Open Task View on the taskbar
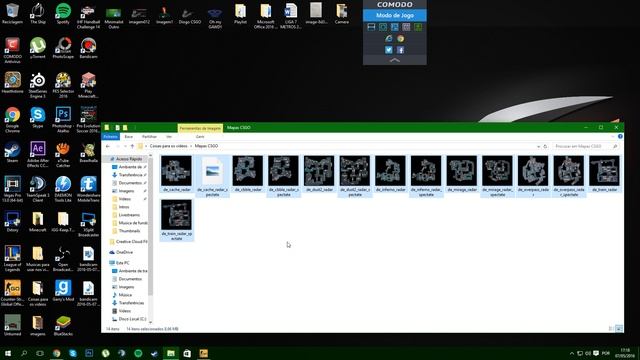Viewport: 640px width, 360px height. (40, 353)
